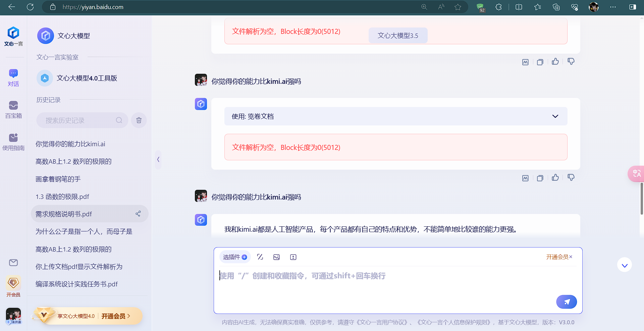Image resolution: width=644 pixels, height=331 pixels.
Task: Click 开通会员 in the input box
Action: tap(557, 257)
